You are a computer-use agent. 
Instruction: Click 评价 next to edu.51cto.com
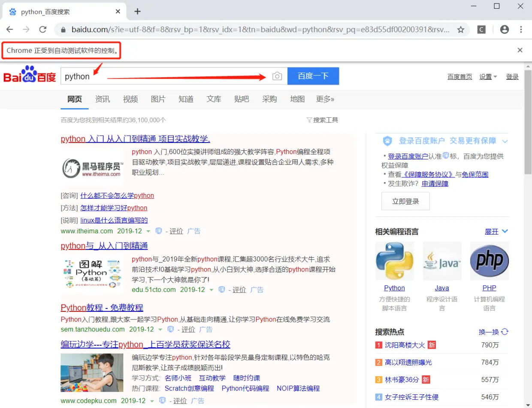click(x=239, y=290)
